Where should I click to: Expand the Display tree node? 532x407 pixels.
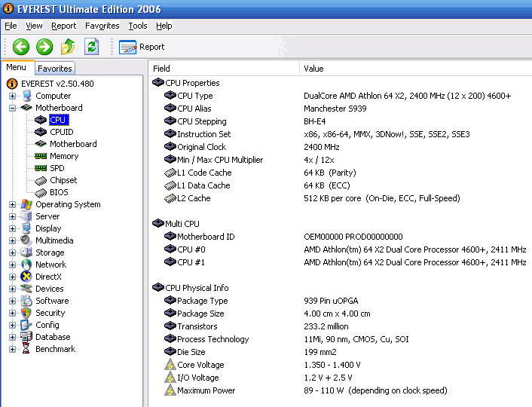click(12, 228)
